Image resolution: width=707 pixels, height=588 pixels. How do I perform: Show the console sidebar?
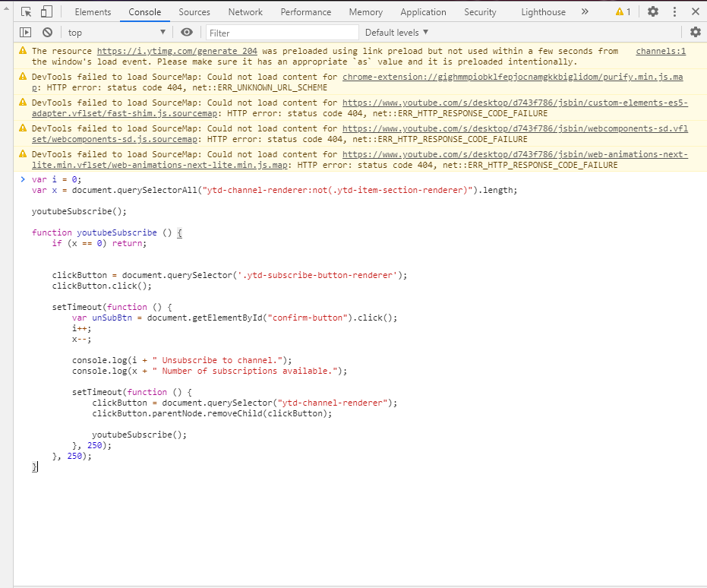pyautogui.click(x=25, y=32)
